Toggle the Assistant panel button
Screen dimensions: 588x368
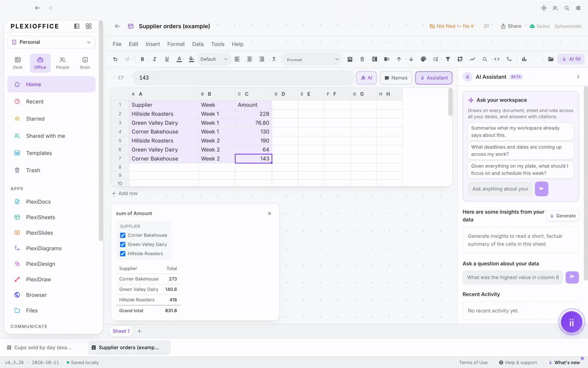pos(434,78)
